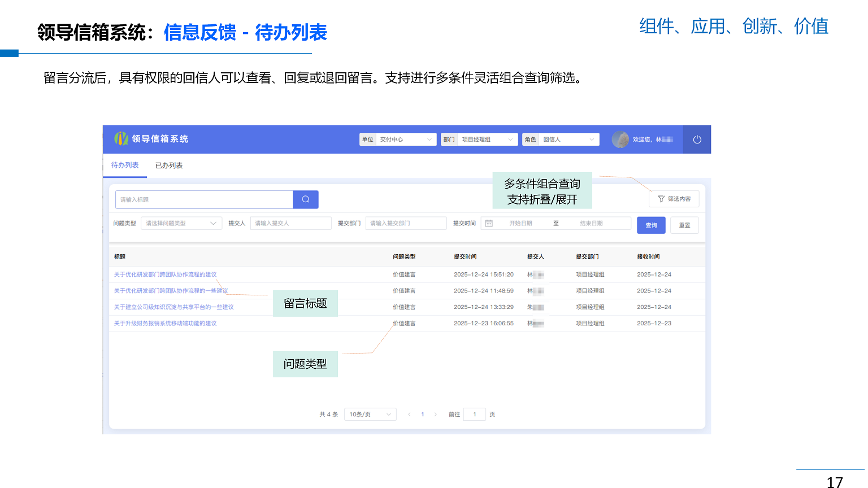
Task: Click the next page arrow in pagination
Action: [436, 414]
